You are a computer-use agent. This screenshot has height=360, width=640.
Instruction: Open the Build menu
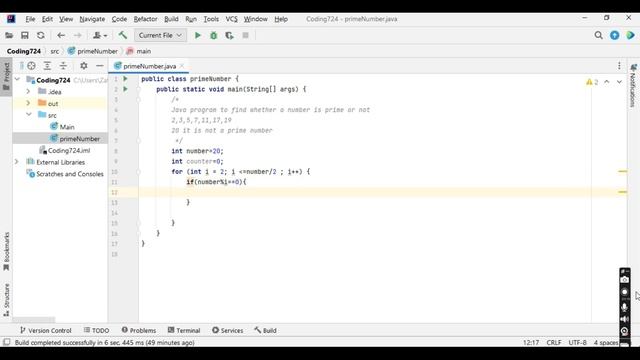pos(171,19)
